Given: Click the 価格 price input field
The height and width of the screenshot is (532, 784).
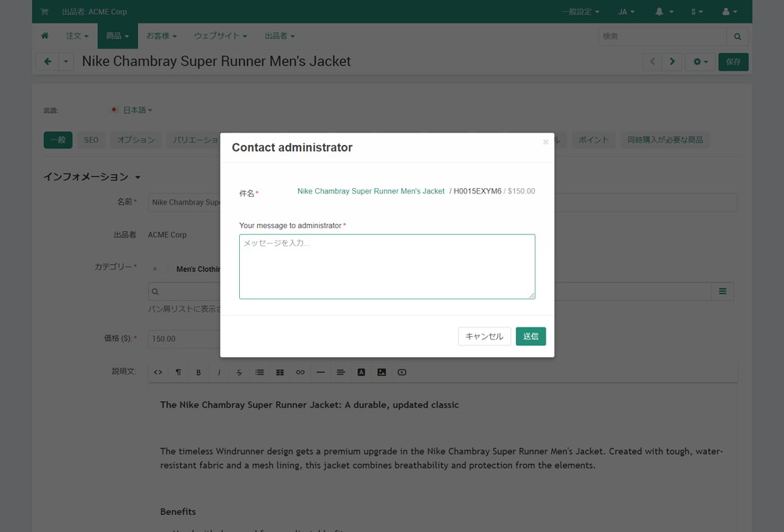Looking at the screenshot, I should pos(184,338).
